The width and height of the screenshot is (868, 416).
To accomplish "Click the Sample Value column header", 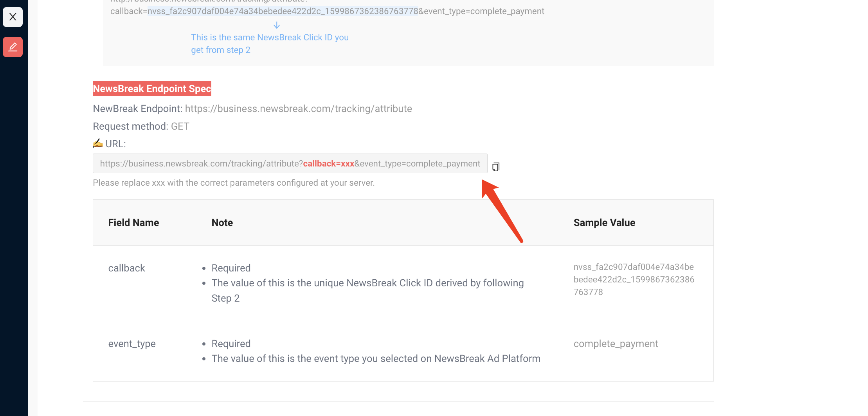I will click(604, 222).
